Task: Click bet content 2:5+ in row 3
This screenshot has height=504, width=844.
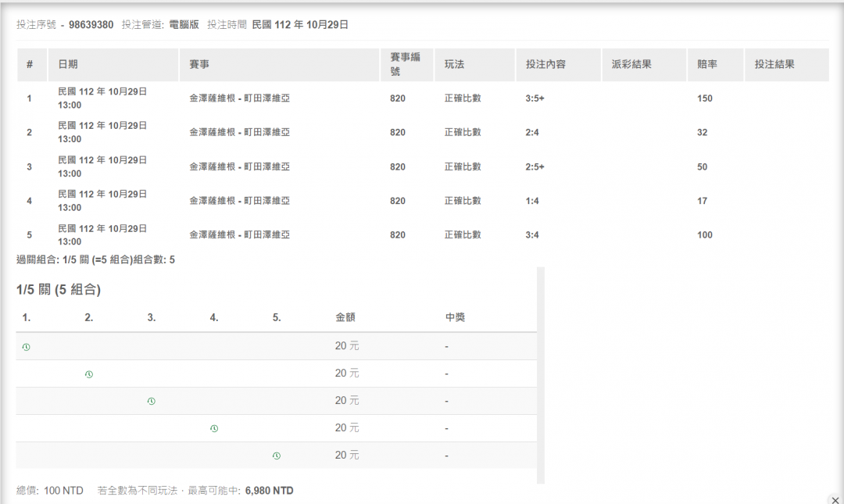Action: pyautogui.click(x=535, y=167)
